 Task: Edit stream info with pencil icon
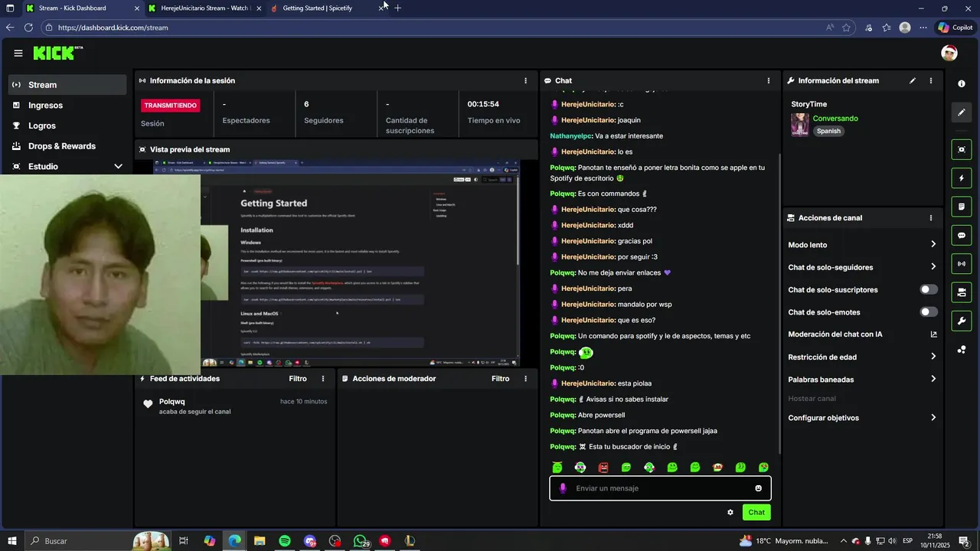click(x=913, y=80)
